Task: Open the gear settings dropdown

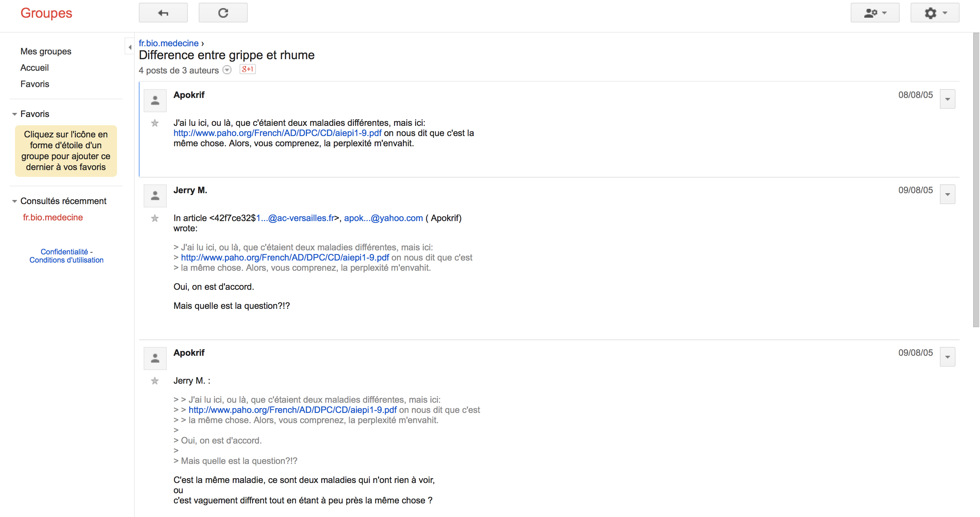Action: coord(935,13)
